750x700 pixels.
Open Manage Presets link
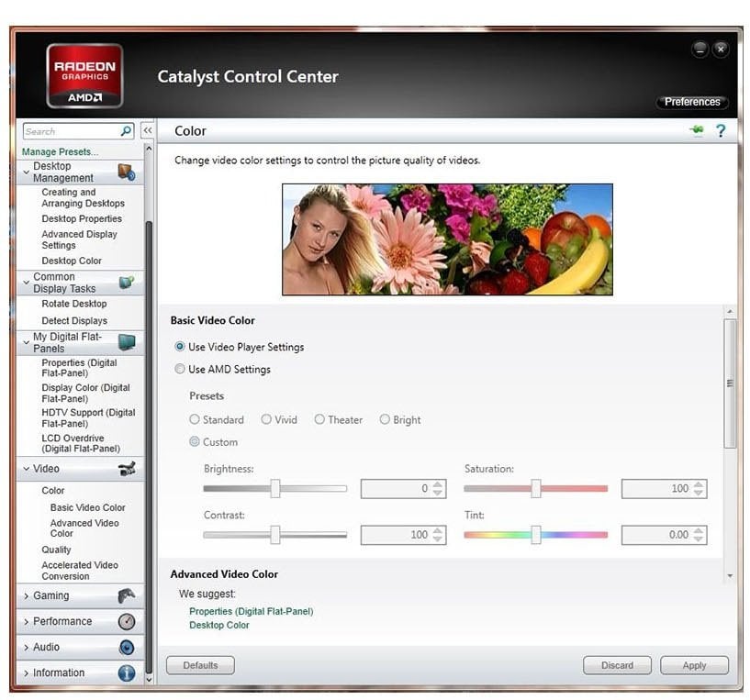pos(60,151)
